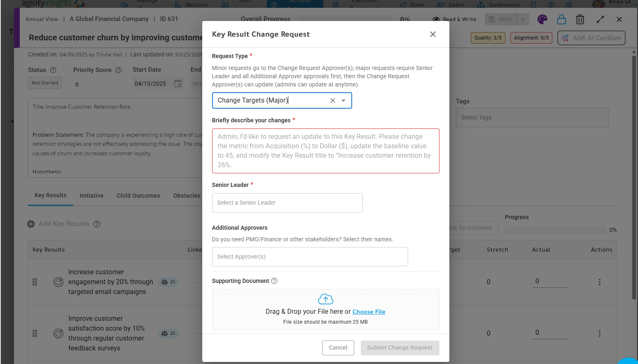This screenshot has width=638, height=364.
Task: Click the Annual View breadcrumb
Action: click(x=42, y=19)
